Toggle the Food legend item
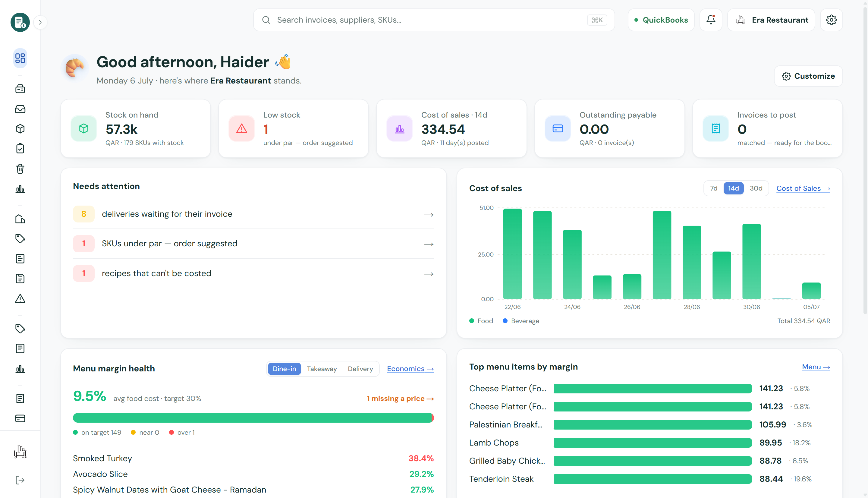The height and width of the screenshot is (498, 868). 481,321
